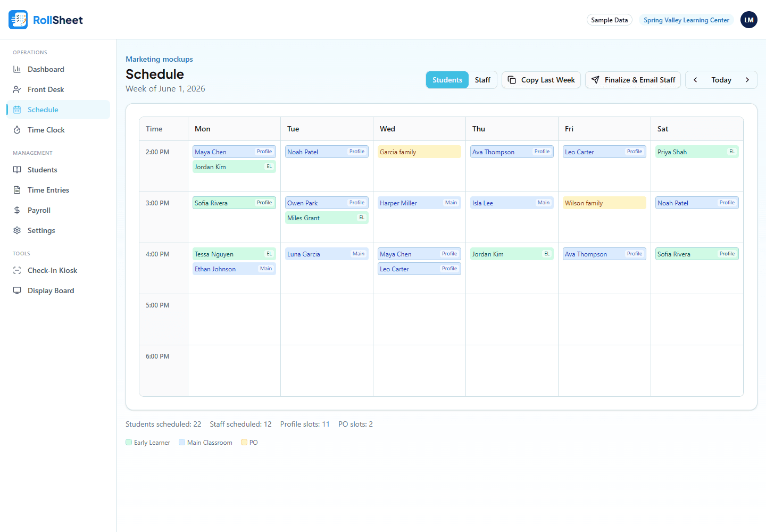
Task: Click the copy icon in Copy Last Week
Action: [x=512, y=80]
